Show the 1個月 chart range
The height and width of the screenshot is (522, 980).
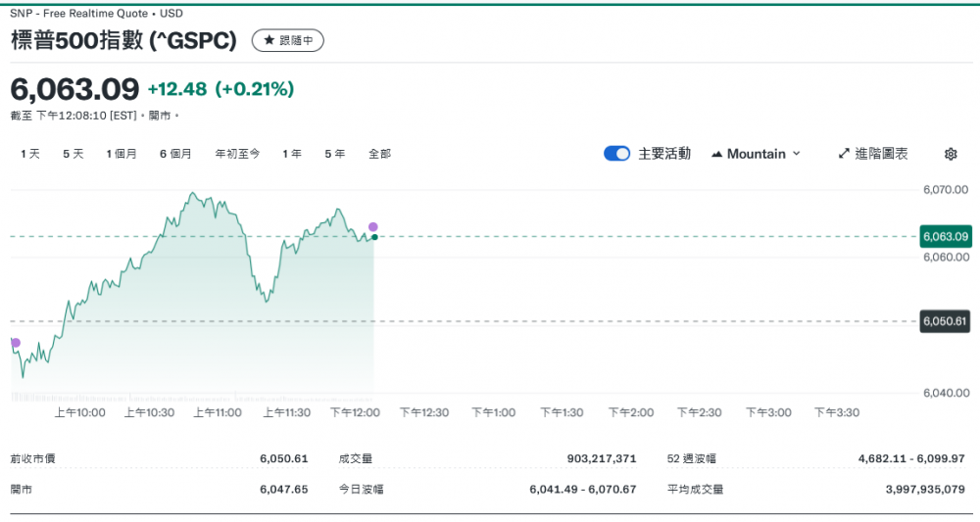(x=122, y=154)
